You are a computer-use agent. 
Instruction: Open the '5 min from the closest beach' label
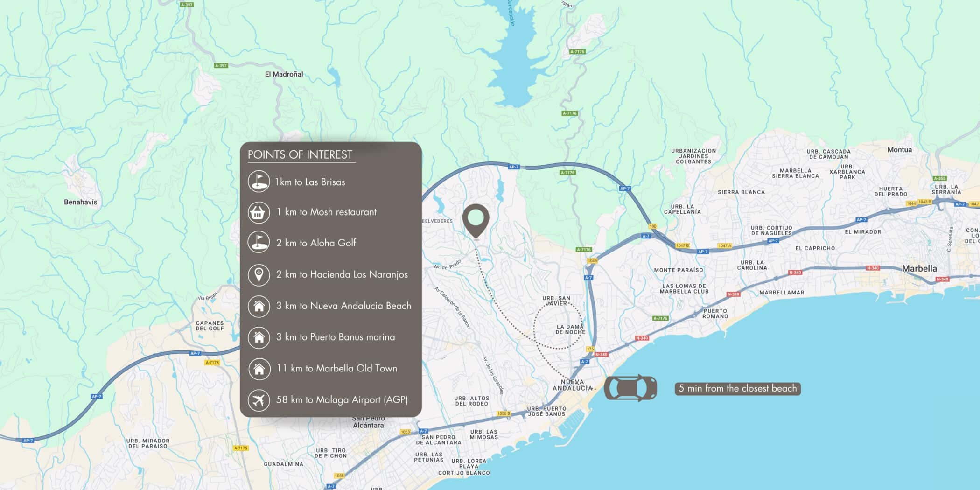pos(737,389)
